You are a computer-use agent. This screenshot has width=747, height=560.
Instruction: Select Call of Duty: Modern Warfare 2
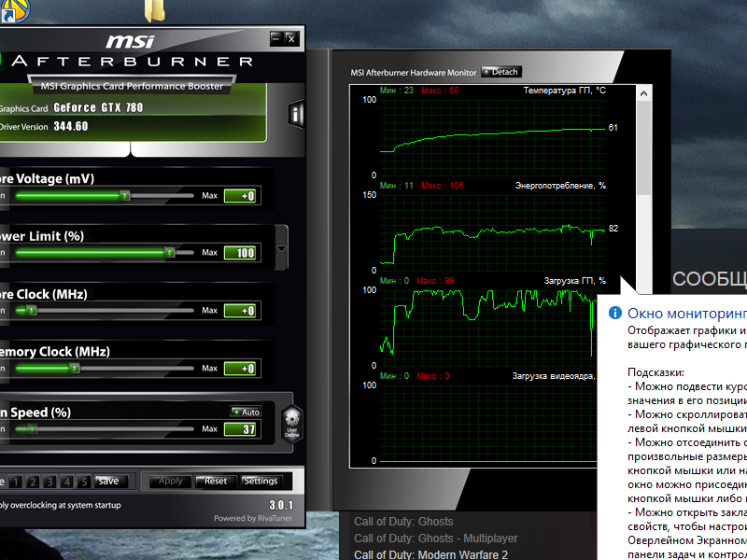430,554
